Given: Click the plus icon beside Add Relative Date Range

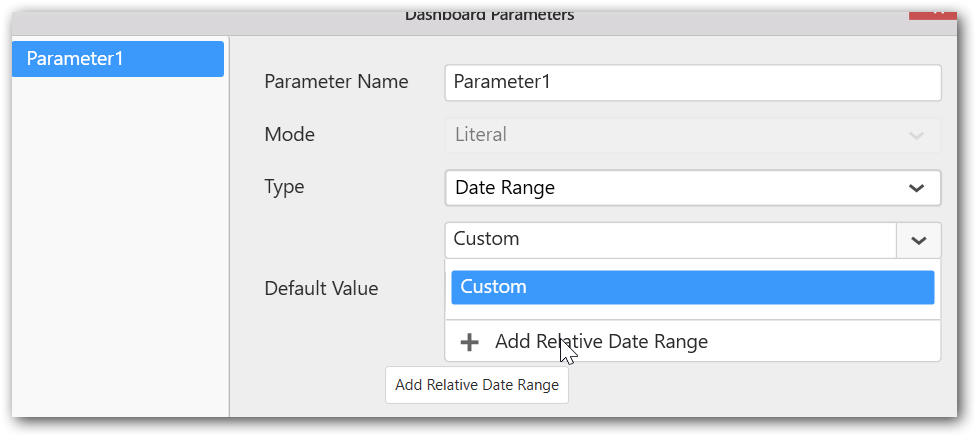Looking at the screenshot, I should (x=469, y=342).
